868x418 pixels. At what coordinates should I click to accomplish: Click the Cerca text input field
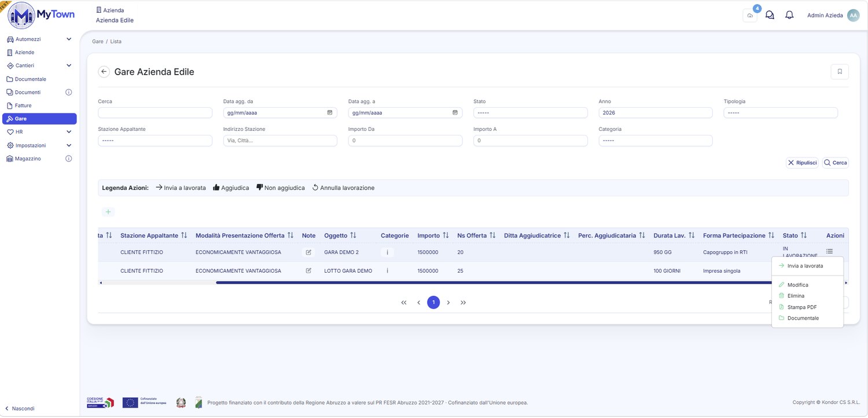[155, 113]
